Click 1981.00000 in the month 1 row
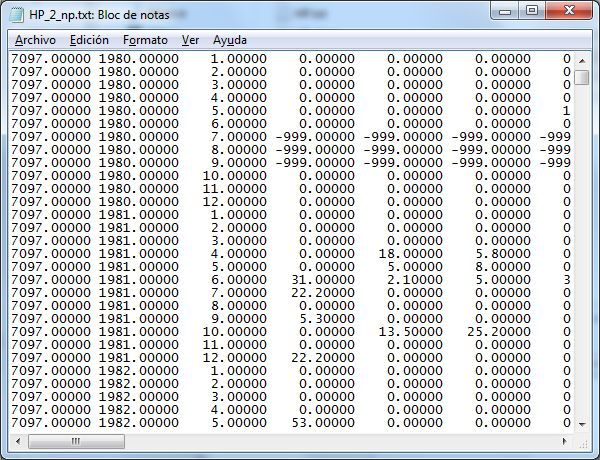Viewport: 600px width, 460px height. point(139,214)
